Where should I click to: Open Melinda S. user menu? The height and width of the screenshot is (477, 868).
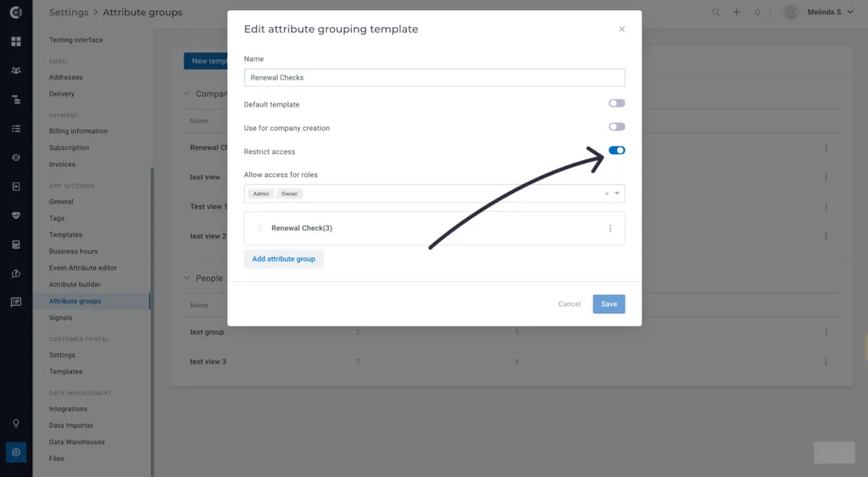tap(830, 12)
